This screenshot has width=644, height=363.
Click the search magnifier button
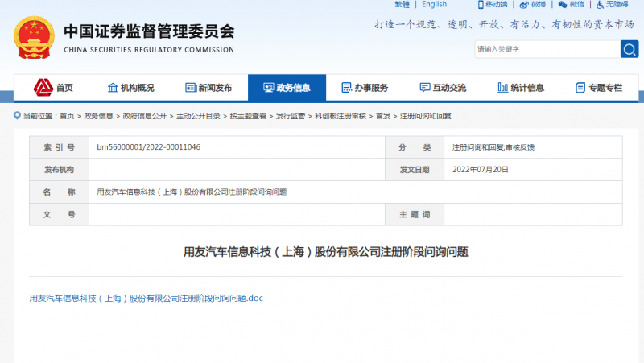630,49
